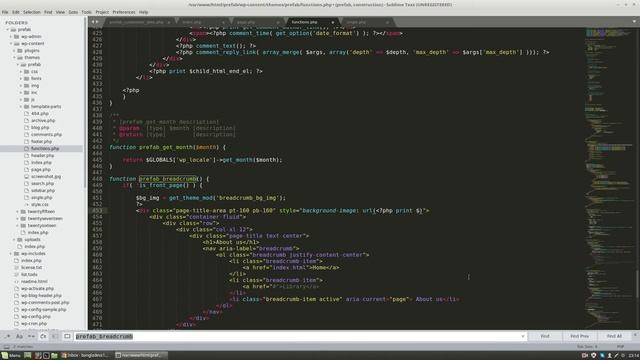Click the readme.html file icon
Image resolution: width=640 pixels, height=360 pixels.
(17, 282)
